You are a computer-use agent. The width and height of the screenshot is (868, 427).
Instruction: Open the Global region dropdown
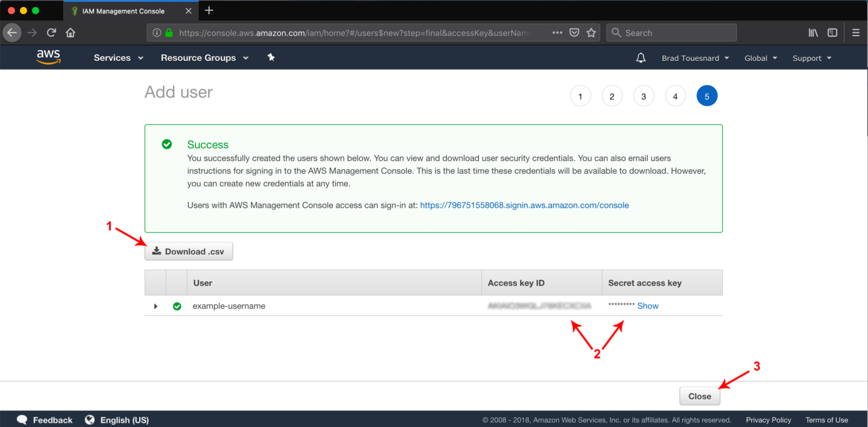tap(761, 58)
